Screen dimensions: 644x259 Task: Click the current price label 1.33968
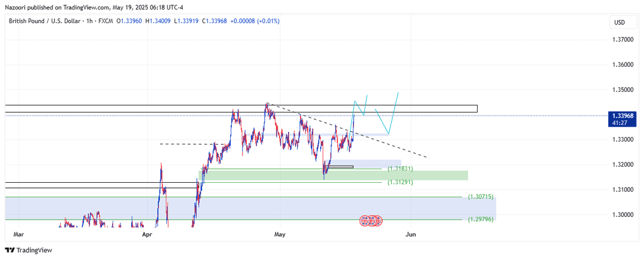pyautogui.click(x=623, y=116)
